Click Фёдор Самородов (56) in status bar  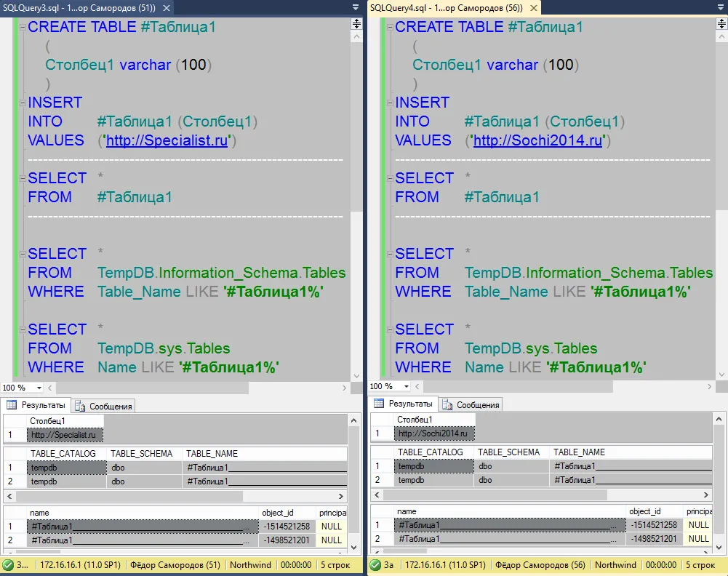pyautogui.click(x=540, y=565)
